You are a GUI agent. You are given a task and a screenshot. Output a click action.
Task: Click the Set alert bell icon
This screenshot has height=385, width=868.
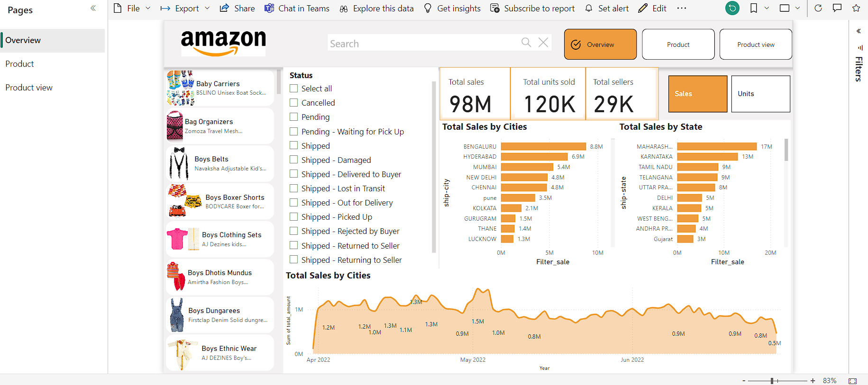click(x=589, y=8)
